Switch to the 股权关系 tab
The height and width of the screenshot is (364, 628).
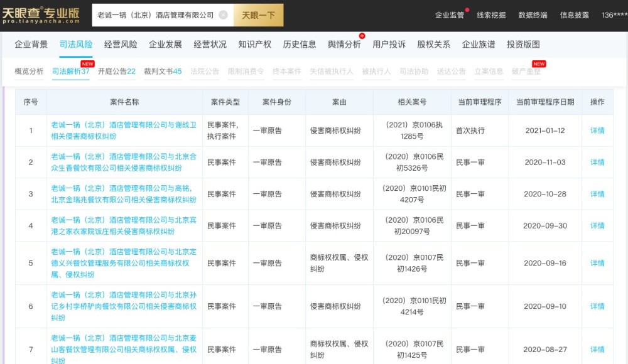(434, 45)
